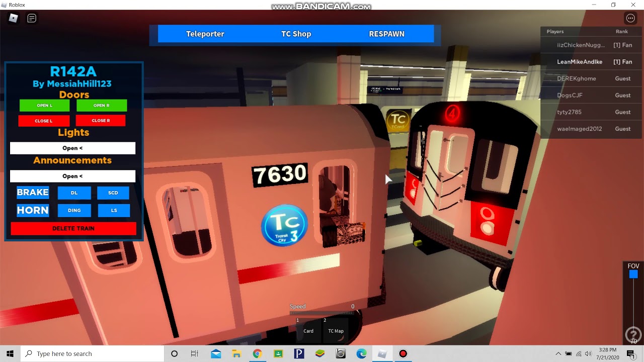This screenshot has width=644, height=362.
Task: Click the Rank column header
Action: tap(622, 31)
